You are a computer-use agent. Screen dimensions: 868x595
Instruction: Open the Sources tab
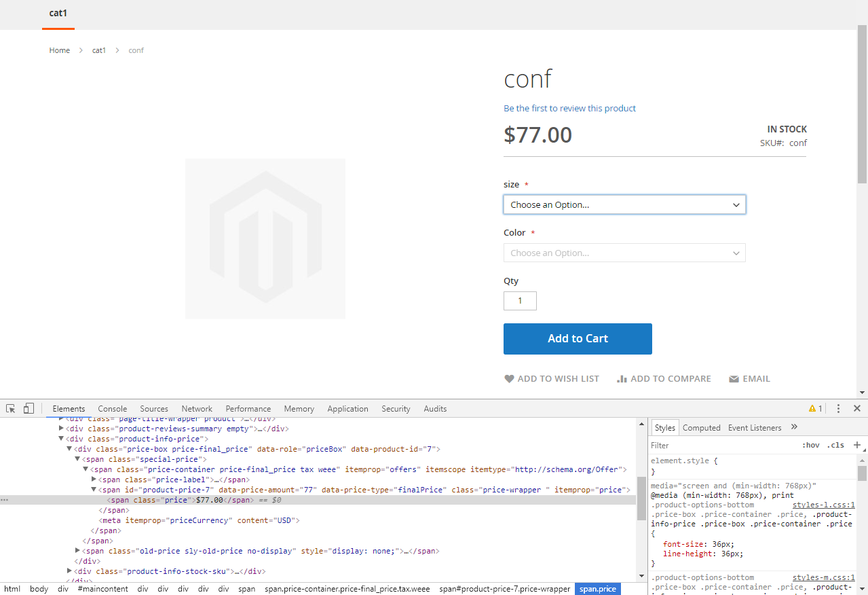click(154, 408)
